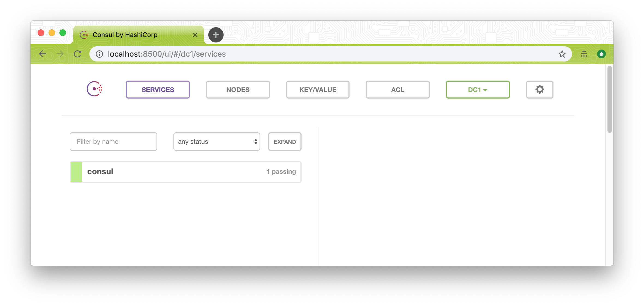The image size is (644, 306).
Task: Go to the KEY/VALUE section
Action: tap(318, 90)
